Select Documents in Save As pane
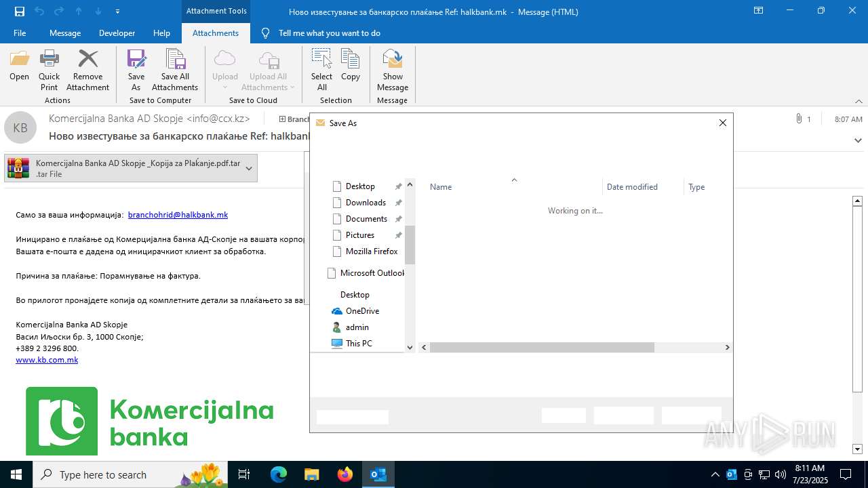 (x=366, y=219)
